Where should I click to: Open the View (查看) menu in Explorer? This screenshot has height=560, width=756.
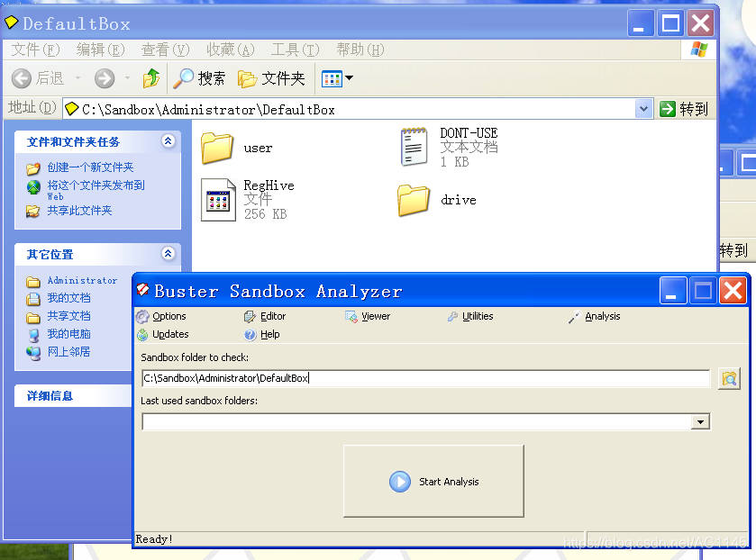point(166,50)
